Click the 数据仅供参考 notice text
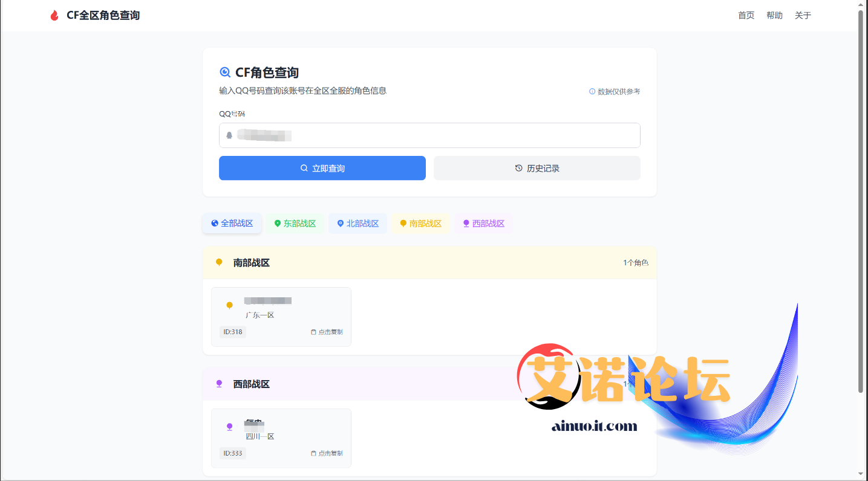 coord(619,91)
